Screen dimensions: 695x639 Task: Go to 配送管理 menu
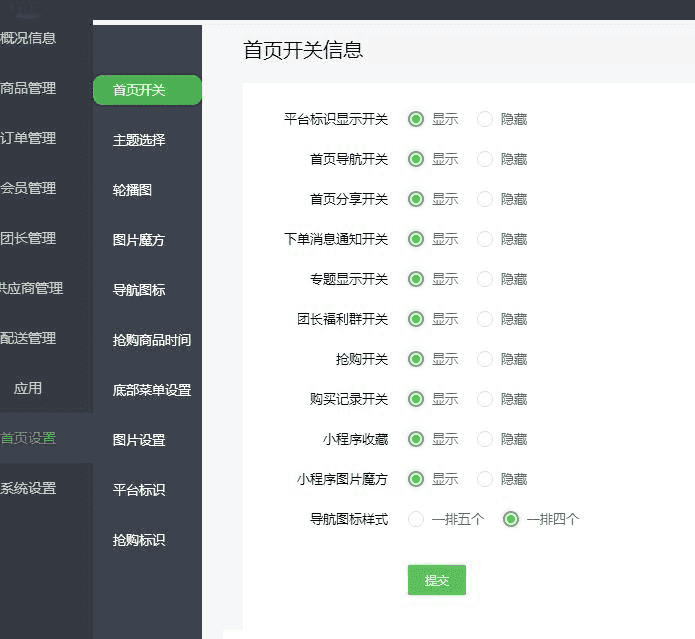28,339
